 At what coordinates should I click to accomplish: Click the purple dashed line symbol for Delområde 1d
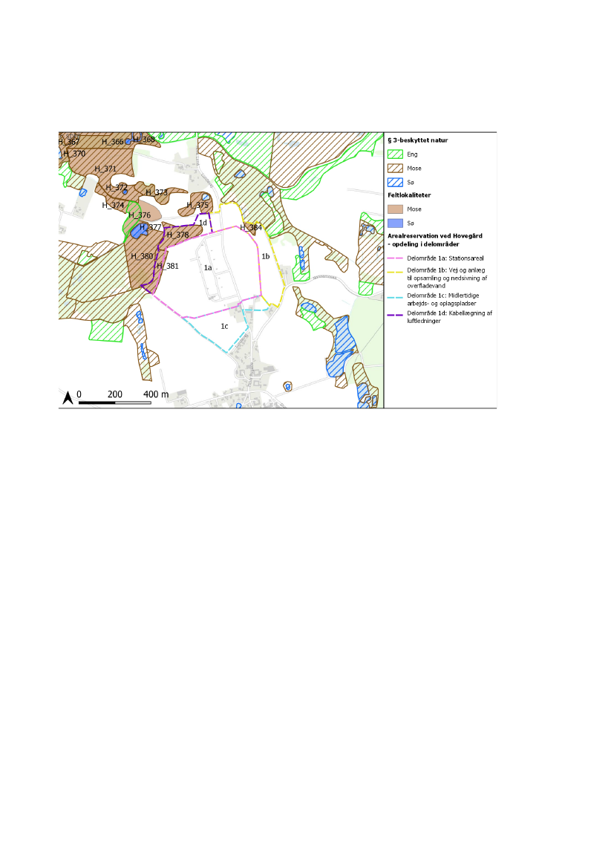click(x=395, y=315)
